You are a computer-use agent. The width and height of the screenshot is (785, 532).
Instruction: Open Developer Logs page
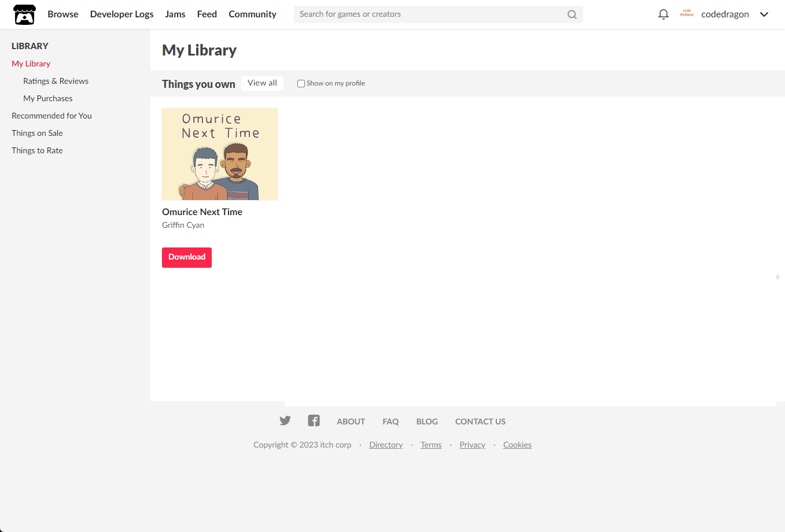[122, 14]
